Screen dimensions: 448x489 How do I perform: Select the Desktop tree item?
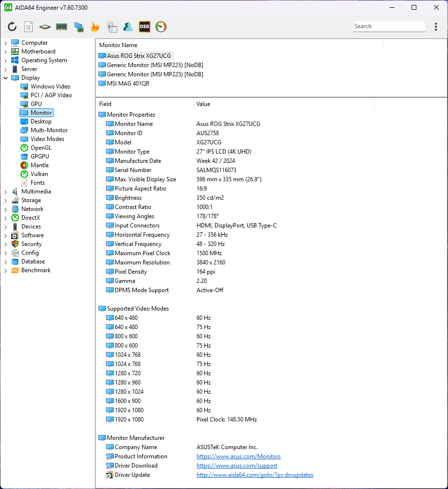pos(36,122)
